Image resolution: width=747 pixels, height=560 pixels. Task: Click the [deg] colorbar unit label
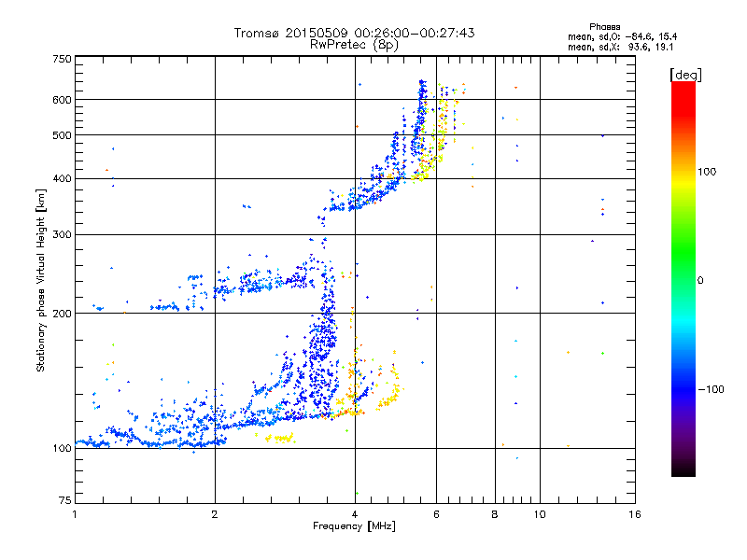coord(684,74)
